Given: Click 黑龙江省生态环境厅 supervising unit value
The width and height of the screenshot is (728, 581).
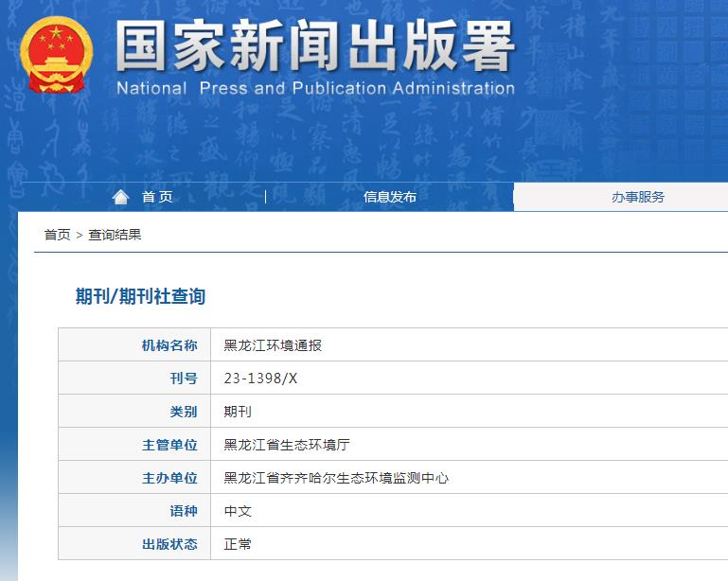Looking at the screenshot, I should 287,445.
